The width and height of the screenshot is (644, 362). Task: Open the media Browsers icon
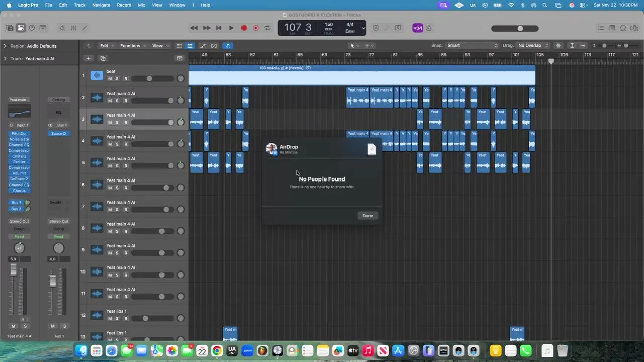point(634,28)
